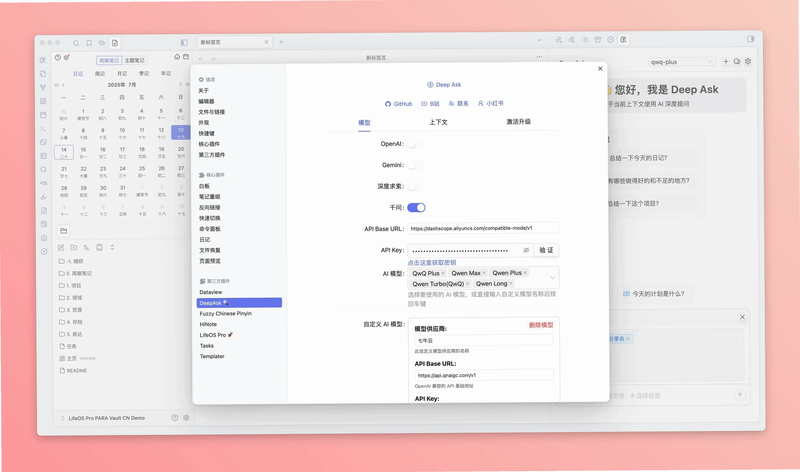Switch calendar to 周记 view
800x472 pixels.
100,73
